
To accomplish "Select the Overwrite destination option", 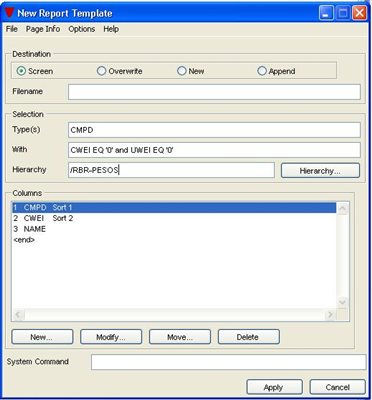I will coord(101,71).
